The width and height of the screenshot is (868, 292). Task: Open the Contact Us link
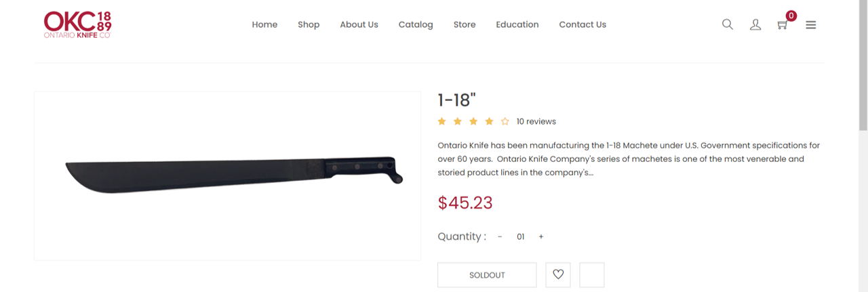coord(583,24)
